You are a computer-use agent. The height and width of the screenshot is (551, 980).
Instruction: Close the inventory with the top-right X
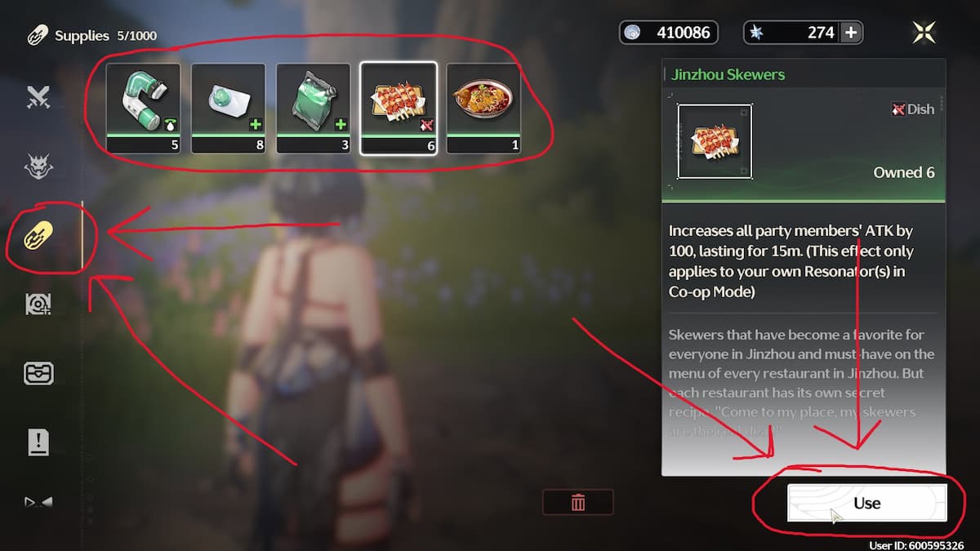tap(924, 32)
